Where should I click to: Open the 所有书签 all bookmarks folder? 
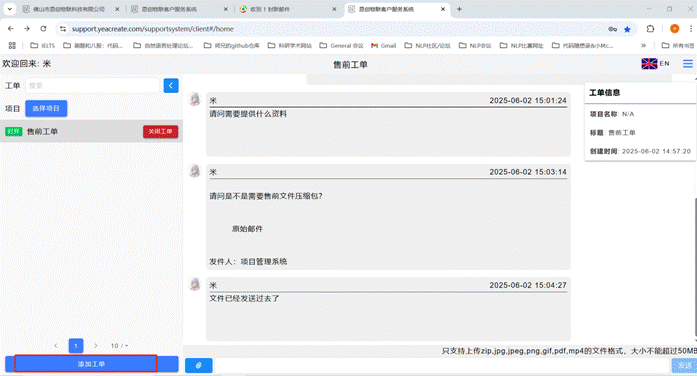tap(678, 45)
